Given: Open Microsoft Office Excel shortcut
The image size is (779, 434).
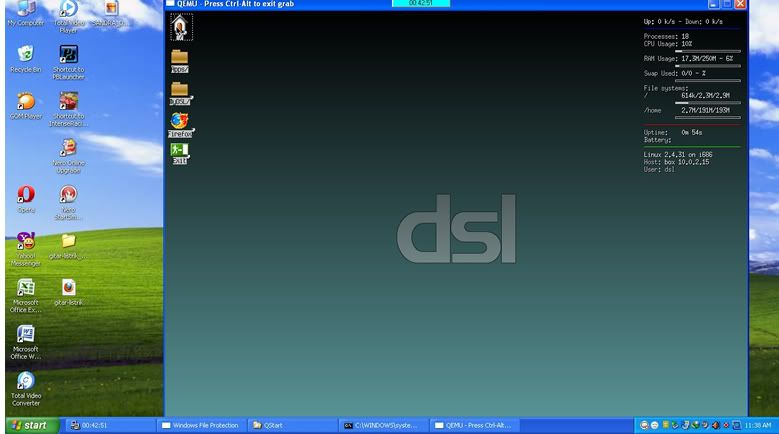Looking at the screenshot, I should click(26, 295).
